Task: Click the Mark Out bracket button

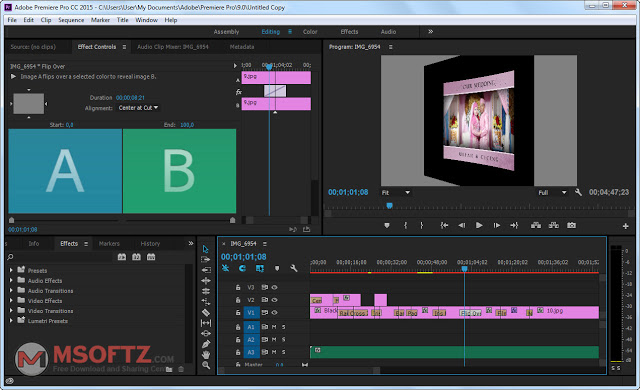Action: point(422,226)
